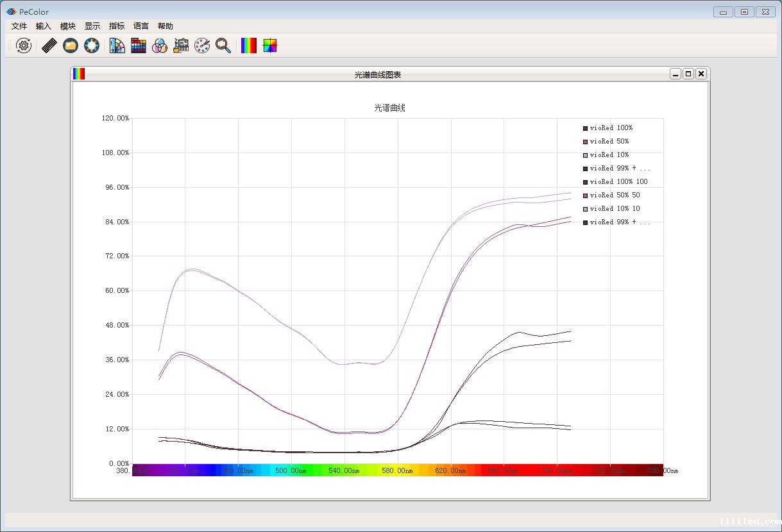Screen dimensions: 782x532
Task: Click the lab flask ink formula icon
Action: click(x=181, y=46)
